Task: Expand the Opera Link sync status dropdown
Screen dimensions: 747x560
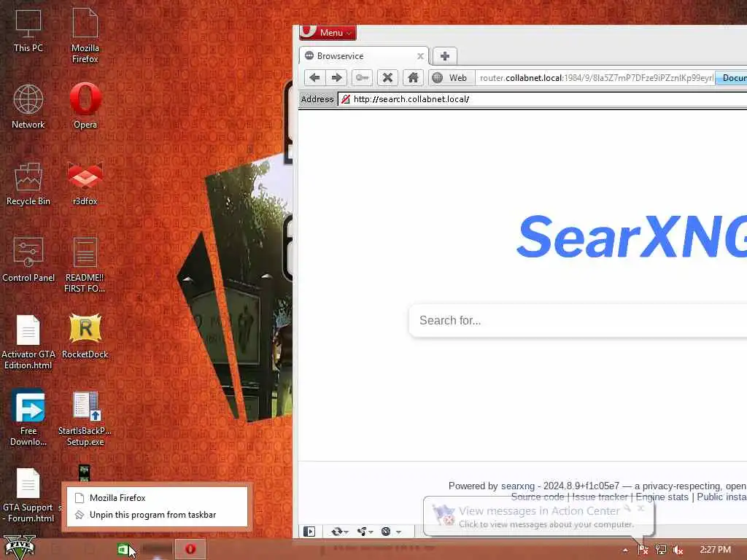Action: point(340,532)
